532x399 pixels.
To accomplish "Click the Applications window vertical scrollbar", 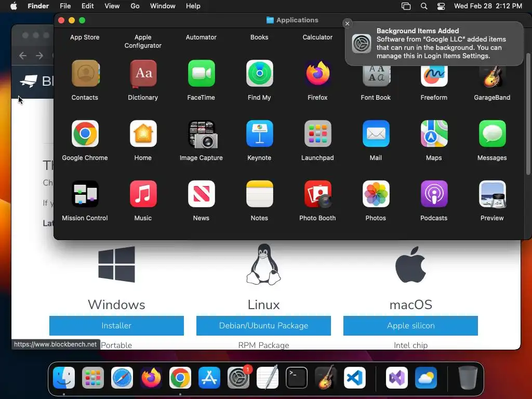I will pyautogui.click(x=528, y=114).
